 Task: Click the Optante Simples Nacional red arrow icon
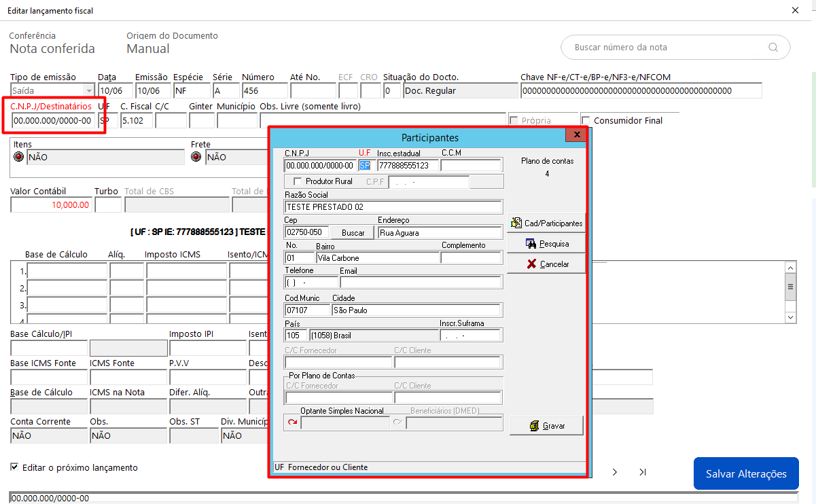292,423
